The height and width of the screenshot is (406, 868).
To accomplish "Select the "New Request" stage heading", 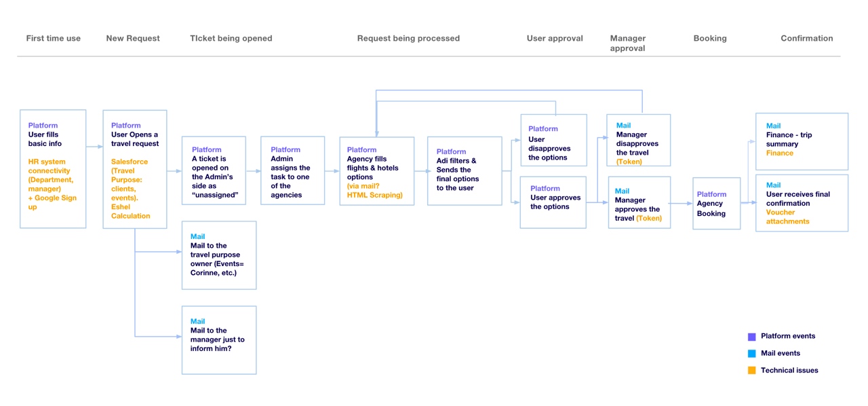I will click(133, 39).
